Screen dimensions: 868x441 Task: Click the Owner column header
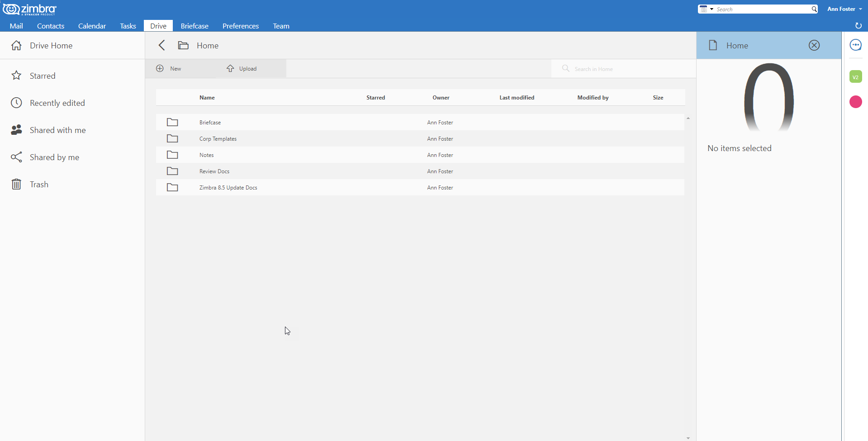pyautogui.click(x=441, y=98)
